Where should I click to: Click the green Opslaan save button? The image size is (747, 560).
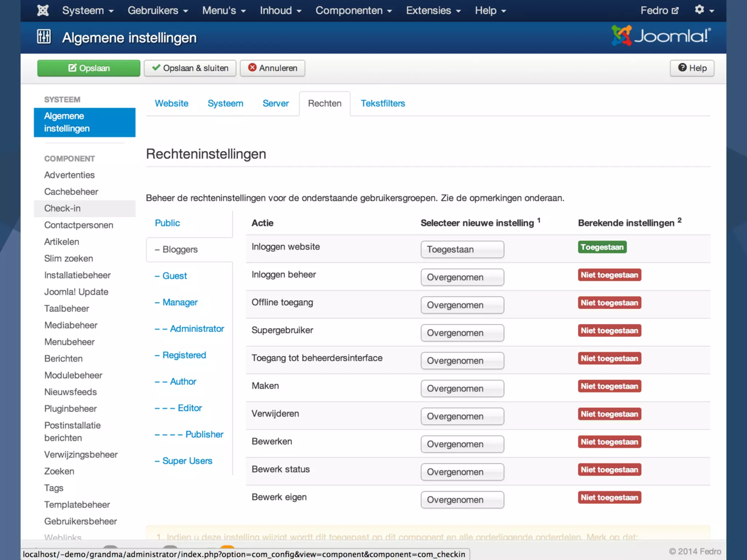pyautogui.click(x=89, y=68)
